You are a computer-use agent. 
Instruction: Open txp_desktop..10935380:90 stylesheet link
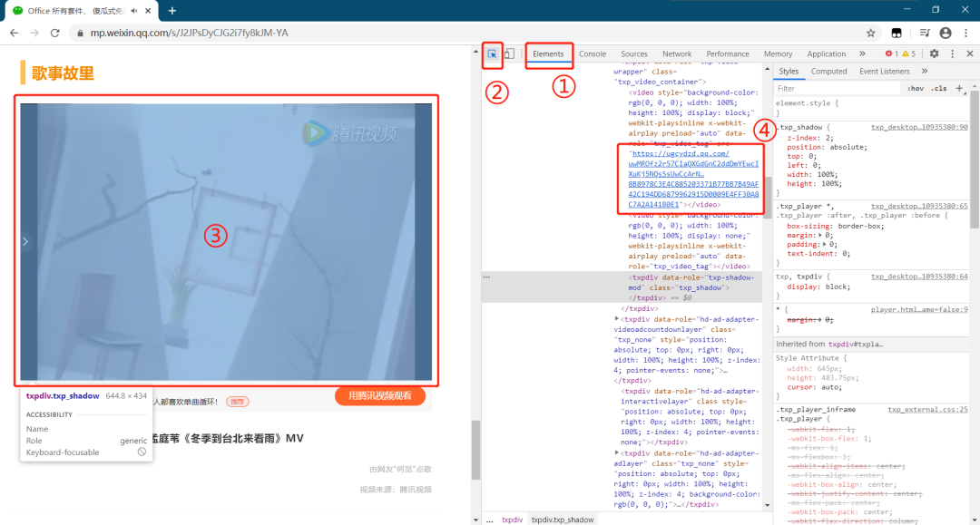coord(919,127)
